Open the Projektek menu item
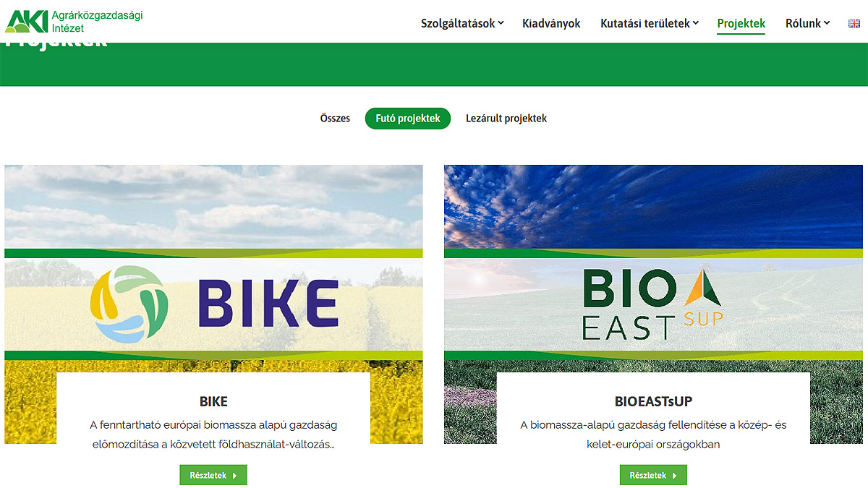 coord(741,23)
